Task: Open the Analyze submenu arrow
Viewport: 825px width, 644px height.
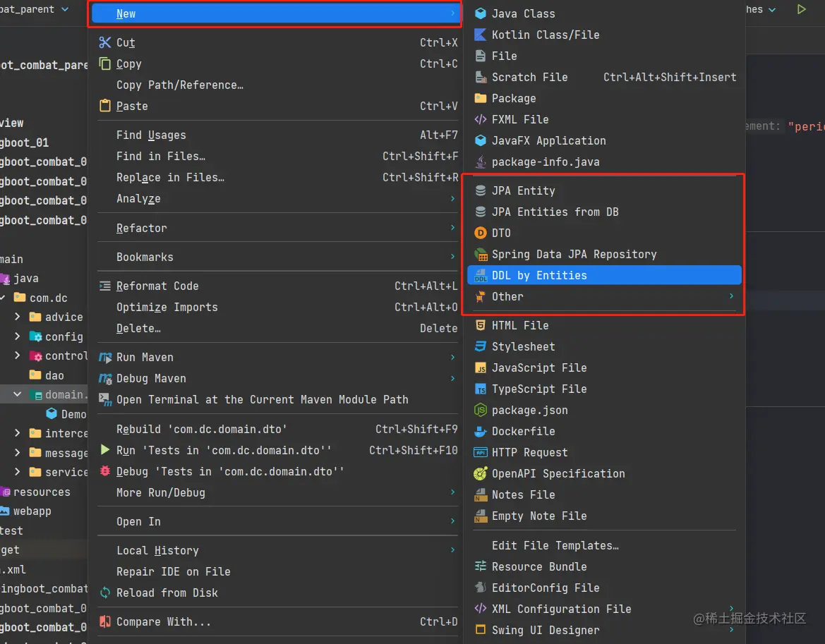Action: pyautogui.click(x=452, y=199)
